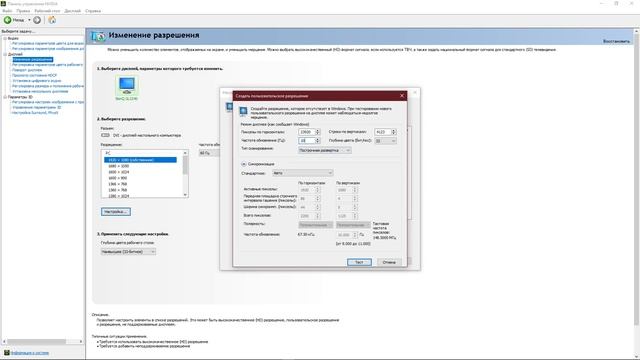Open Управление параметрами 3D task

37,107
